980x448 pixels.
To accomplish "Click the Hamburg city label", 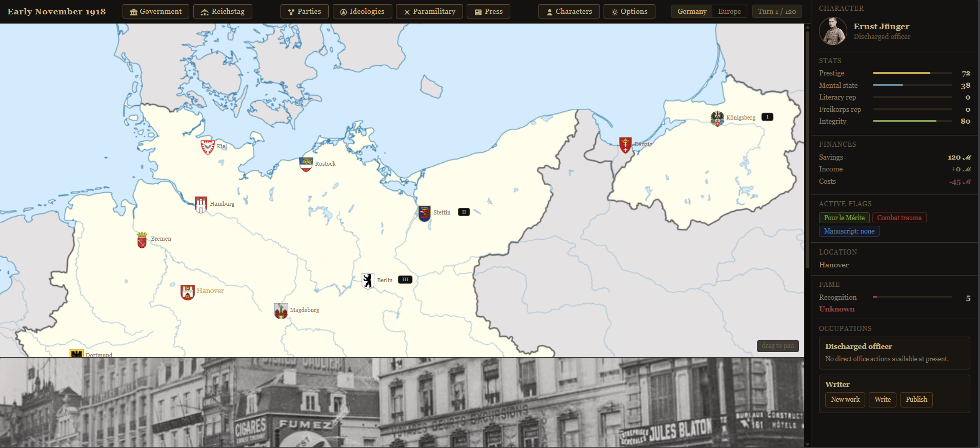I will pos(222,204).
